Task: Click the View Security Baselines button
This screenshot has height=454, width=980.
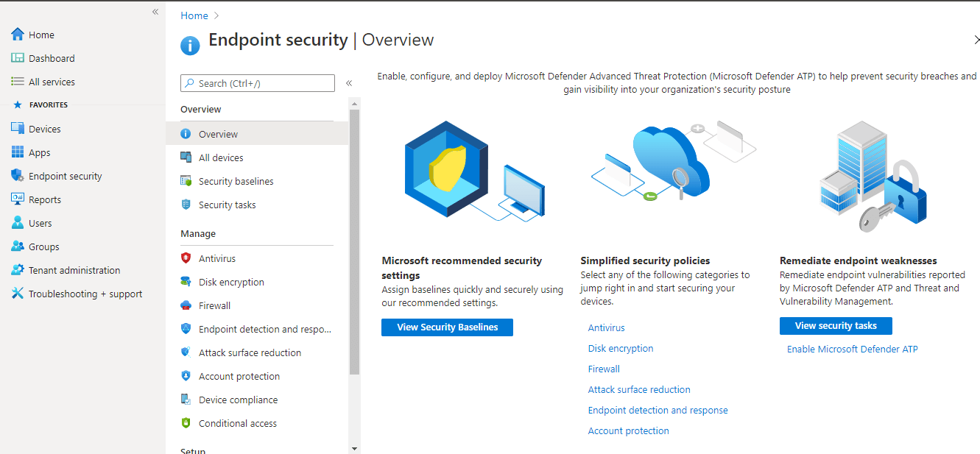Action: click(447, 327)
